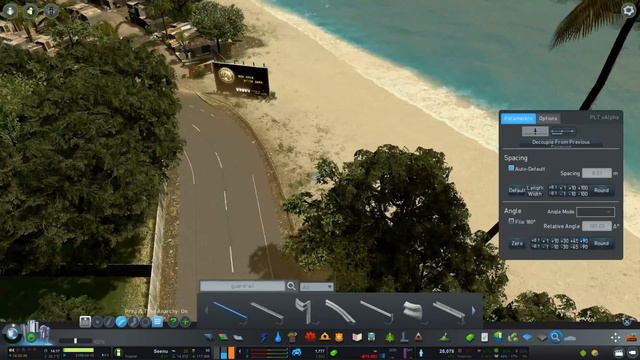Image resolution: width=640 pixels, height=360 pixels.
Task: Select the Roads build menu icon
Action: click(209, 337)
